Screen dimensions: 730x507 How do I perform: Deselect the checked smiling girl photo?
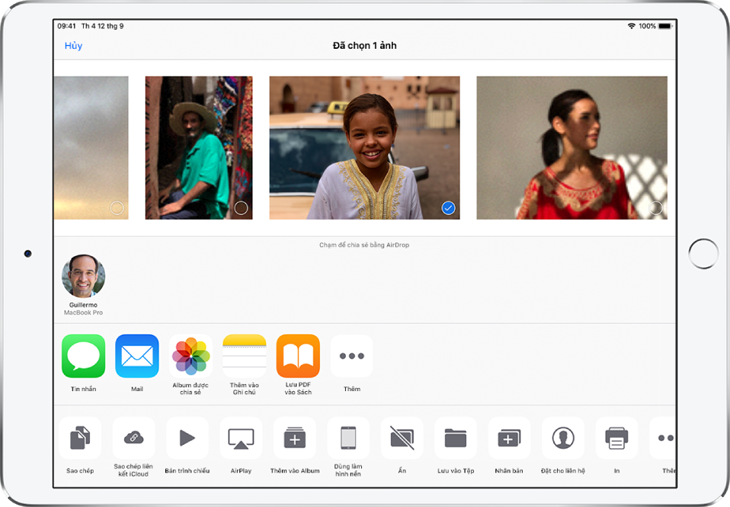point(448,208)
